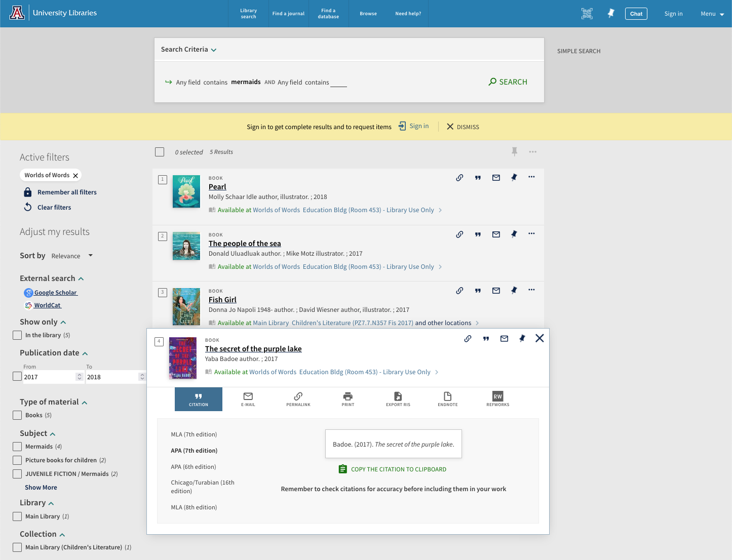
Task: Open the Sort by Relevance dropdown
Action: pos(71,256)
